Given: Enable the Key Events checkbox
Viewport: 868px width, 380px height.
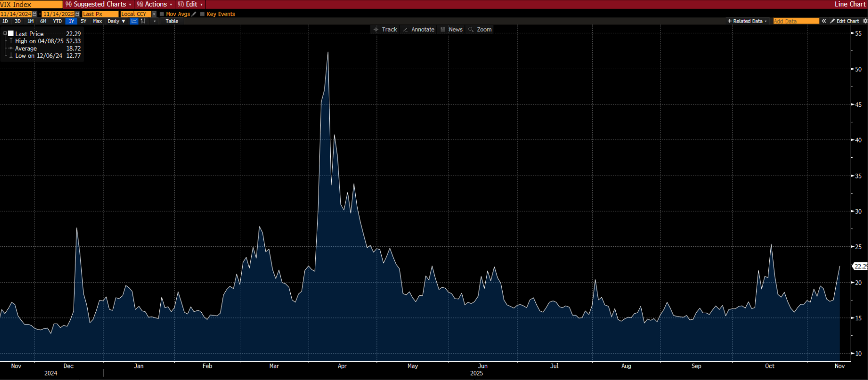Looking at the screenshot, I should click(203, 14).
